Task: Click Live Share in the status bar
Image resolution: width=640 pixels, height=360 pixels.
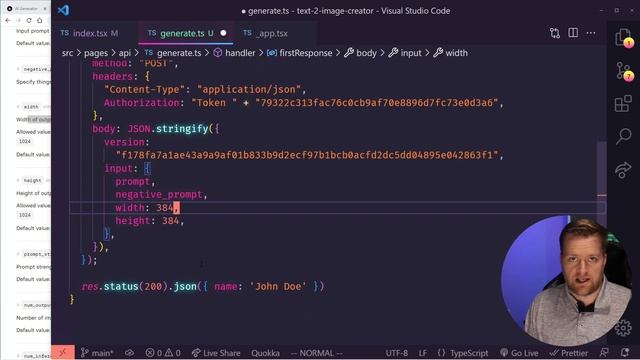Action: (216, 353)
